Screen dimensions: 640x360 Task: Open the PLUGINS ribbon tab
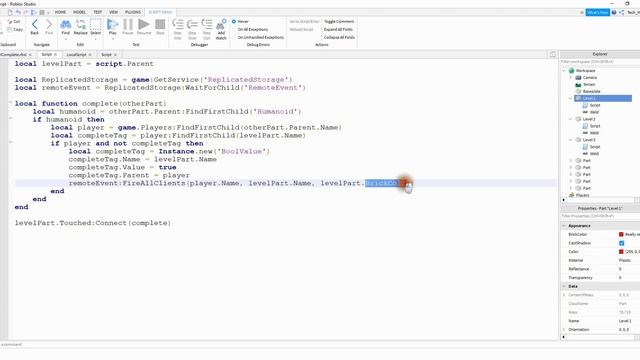(x=133, y=12)
